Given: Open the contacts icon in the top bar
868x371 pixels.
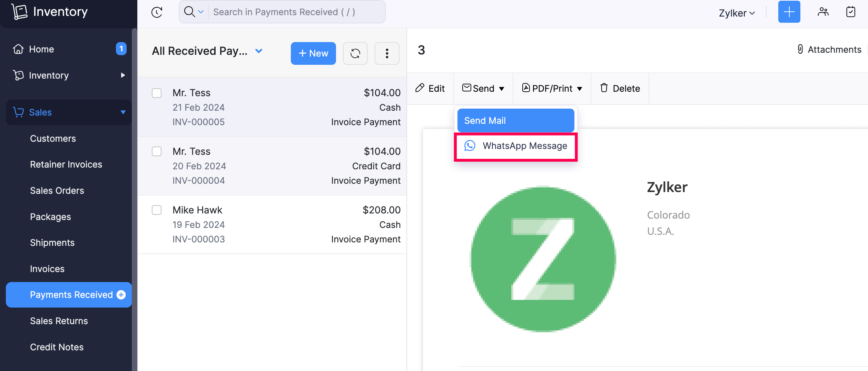Looking at the screenshot, I should 823,12.
